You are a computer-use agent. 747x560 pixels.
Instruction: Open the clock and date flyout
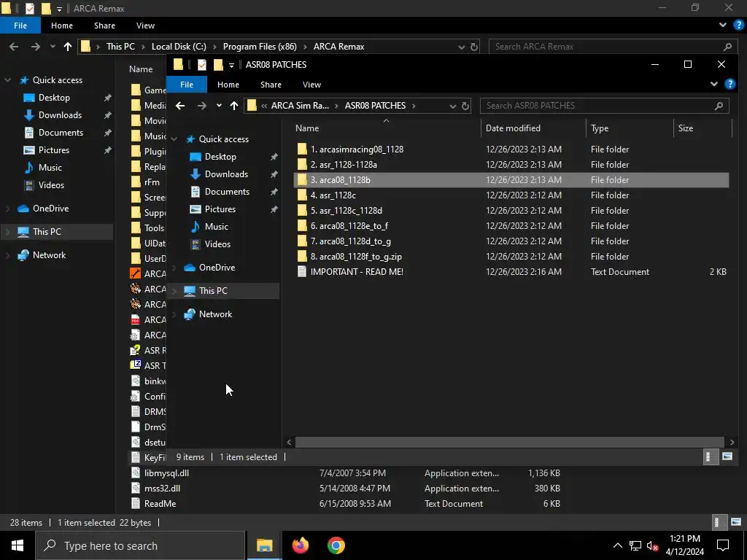(x=684, y=545)
